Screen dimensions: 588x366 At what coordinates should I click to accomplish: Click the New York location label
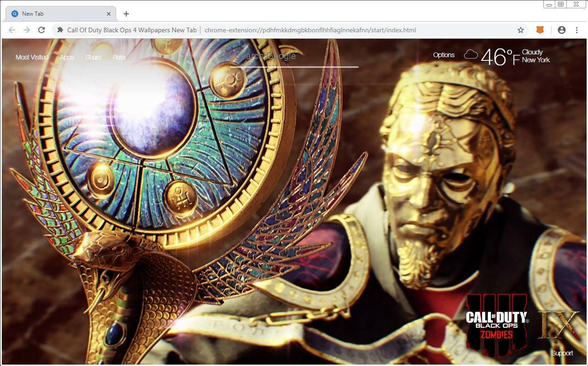536,60
